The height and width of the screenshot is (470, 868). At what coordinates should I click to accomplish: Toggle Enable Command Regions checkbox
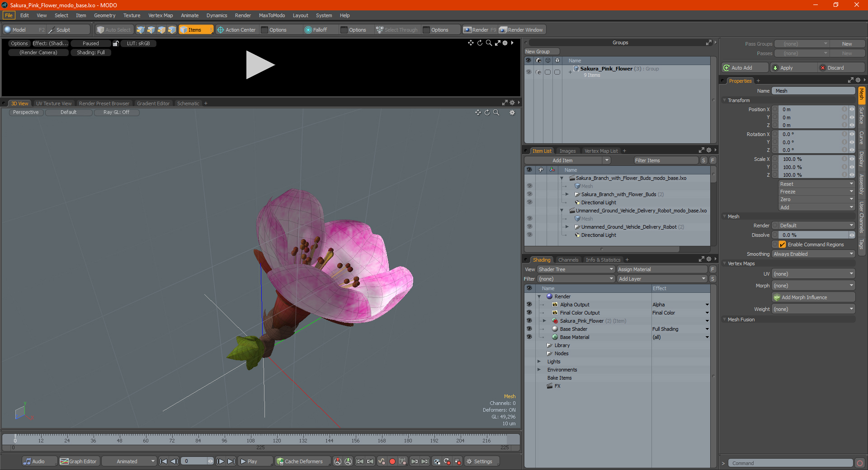(x=782, y=244)
